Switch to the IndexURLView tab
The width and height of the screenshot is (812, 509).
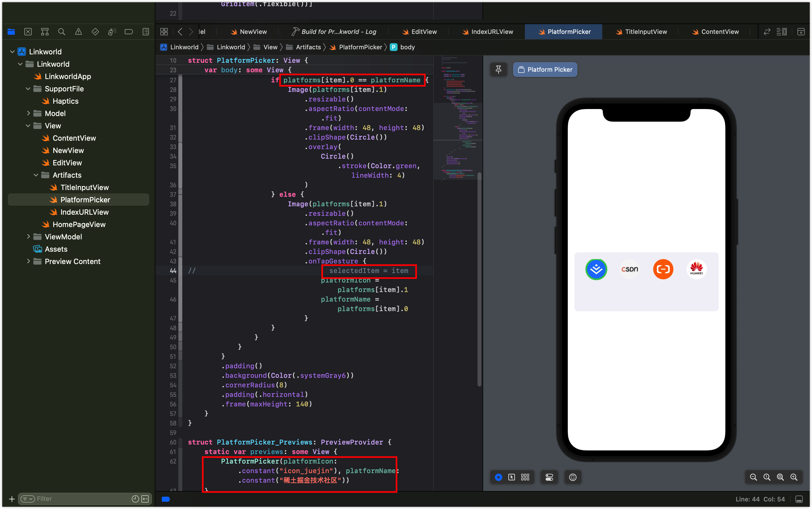(487, 32)
